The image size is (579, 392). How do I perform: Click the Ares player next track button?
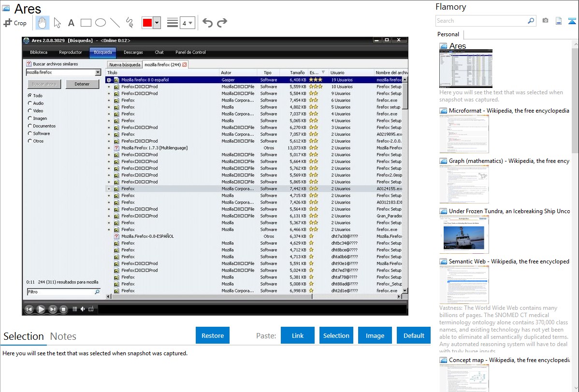coord(53,309)
